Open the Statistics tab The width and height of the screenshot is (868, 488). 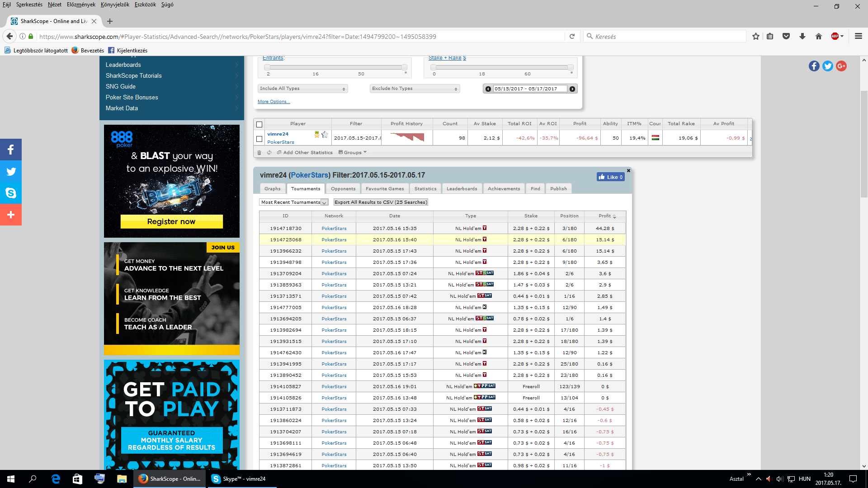tap(425, 189)
